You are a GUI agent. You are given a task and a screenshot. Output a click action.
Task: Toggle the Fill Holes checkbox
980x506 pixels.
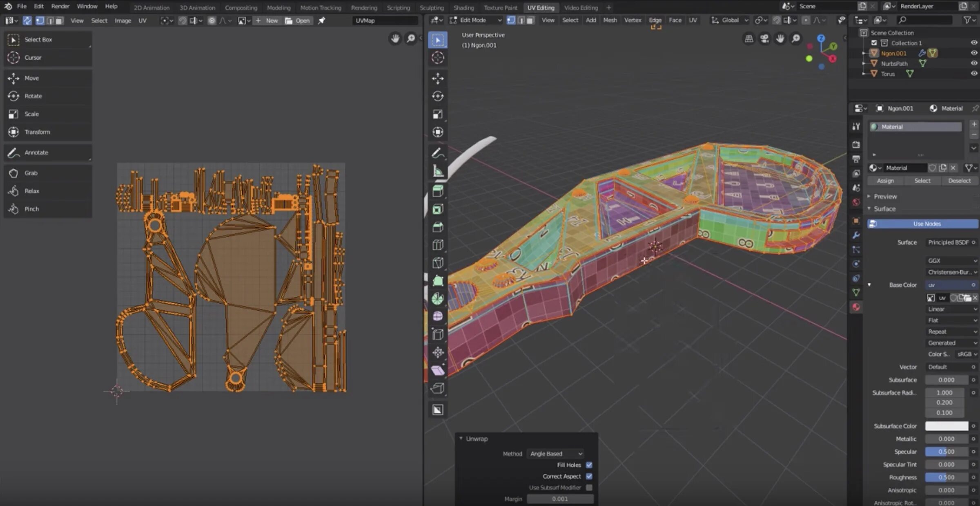[x=589, y=465]
